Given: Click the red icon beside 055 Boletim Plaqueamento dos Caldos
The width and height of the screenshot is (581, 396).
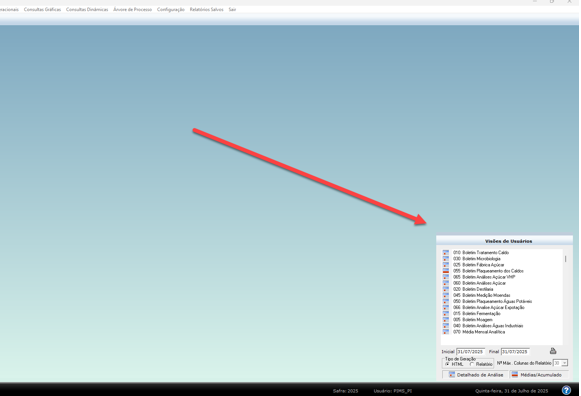Looking at the screenshot, I should click(446, 271).
